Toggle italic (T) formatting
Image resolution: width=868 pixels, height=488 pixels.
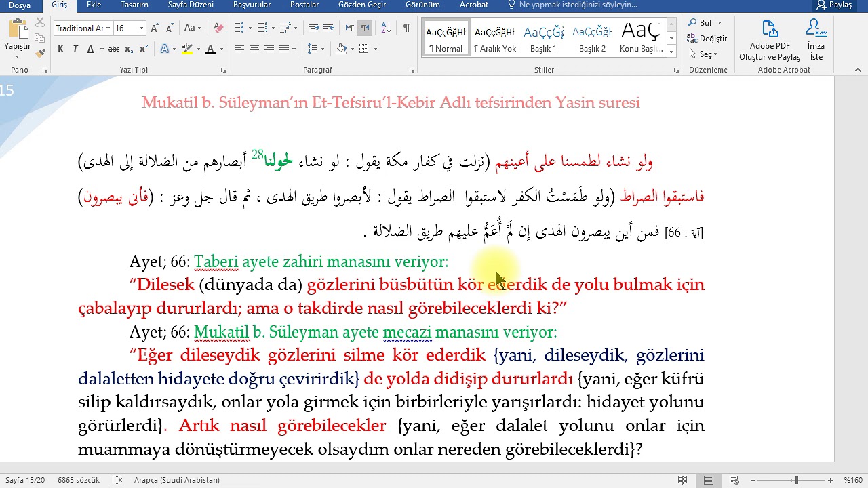pyautogui.click(x=75, y=49)
